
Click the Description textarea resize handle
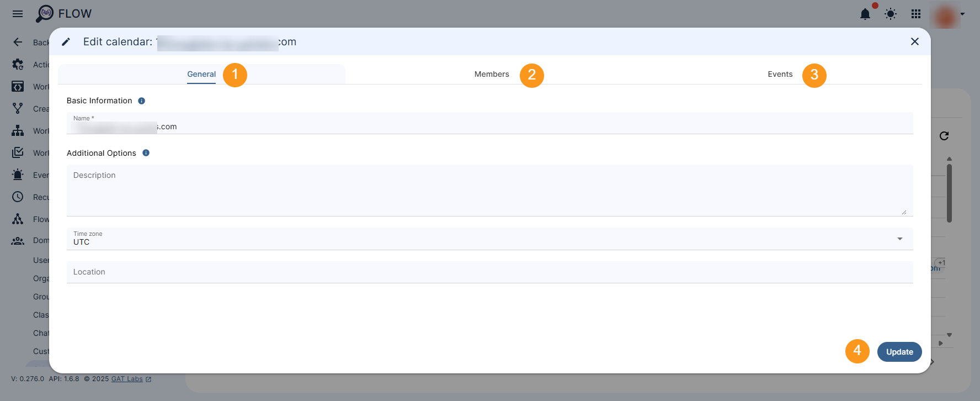click(x=904, y=212)
